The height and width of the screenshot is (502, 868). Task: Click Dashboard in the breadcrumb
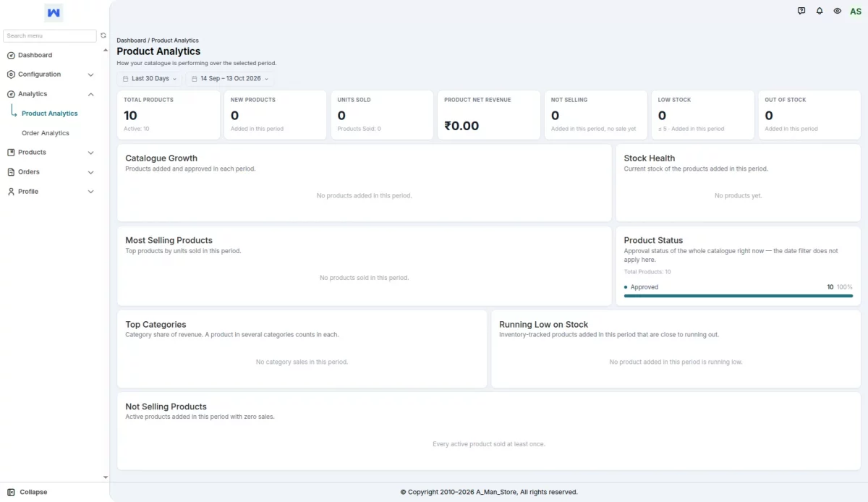pyautogui.click(x=131, y=41)
